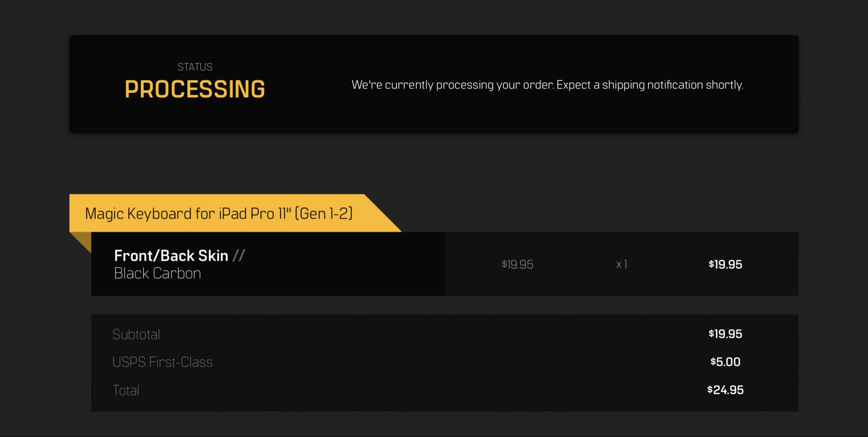Screen dimensions: 868x437
Task: Click the USPS First-Class shipping label
Action: (162, 362)
